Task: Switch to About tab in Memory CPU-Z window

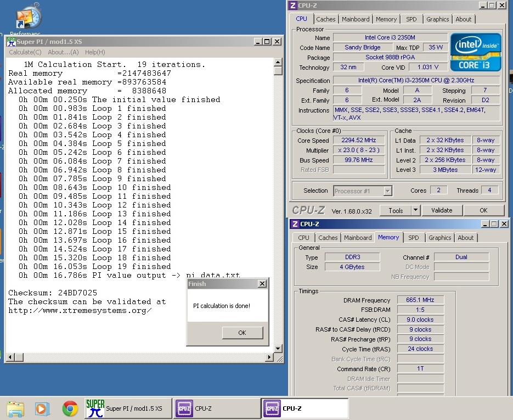Action: 466,238
